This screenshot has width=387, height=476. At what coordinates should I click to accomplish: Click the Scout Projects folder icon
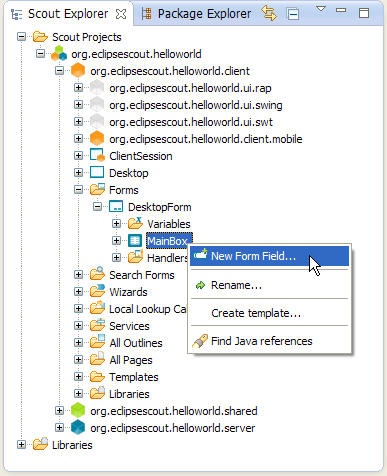pyautogui.click(x=40, y=37)
